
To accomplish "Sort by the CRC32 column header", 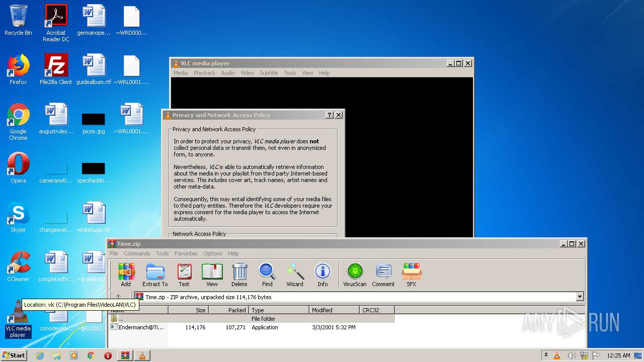I will coord(377,310).
